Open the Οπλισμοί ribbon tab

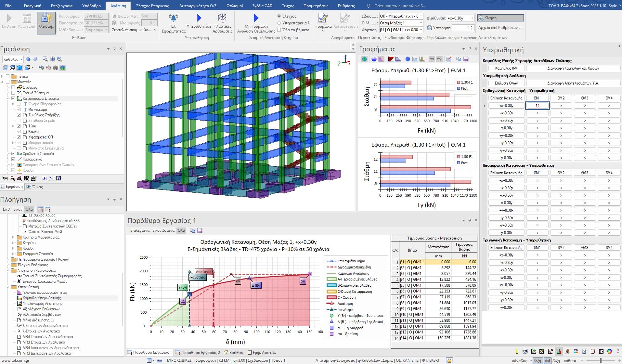tap(234, 6)
